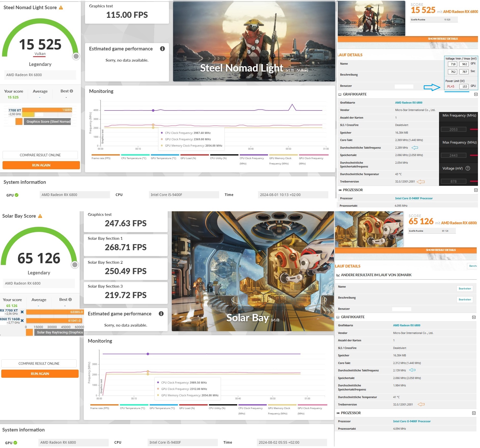Click chart icon beside ANDERE RESULTATE IM LAUF VON 3DMARK
The height and width of the screenshot is (448, 480).
point(338,275)
